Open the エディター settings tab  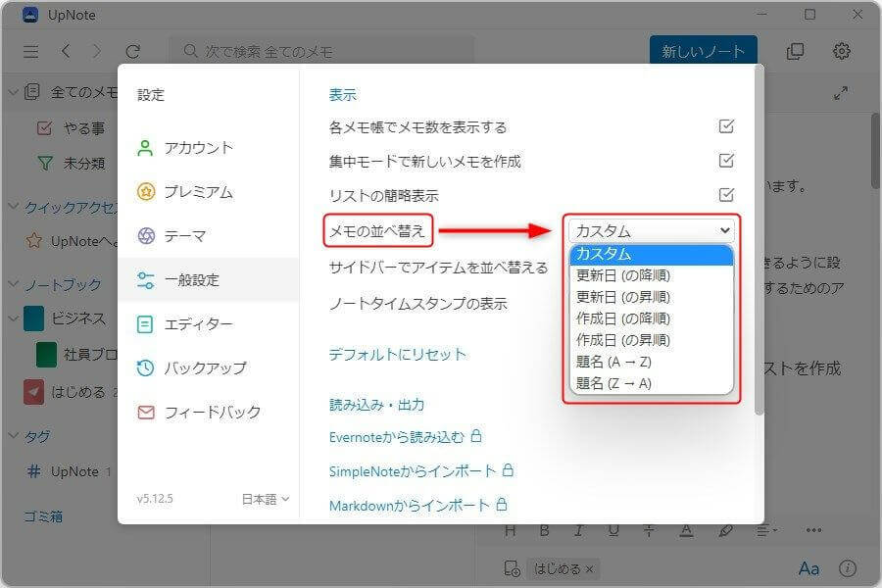click(x=208, y=324)
